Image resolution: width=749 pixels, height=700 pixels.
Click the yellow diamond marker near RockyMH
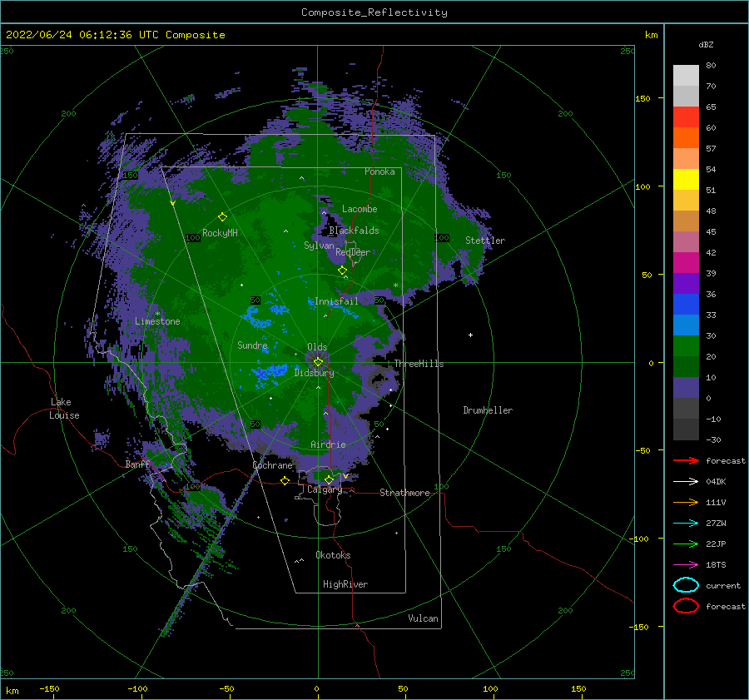222,217
